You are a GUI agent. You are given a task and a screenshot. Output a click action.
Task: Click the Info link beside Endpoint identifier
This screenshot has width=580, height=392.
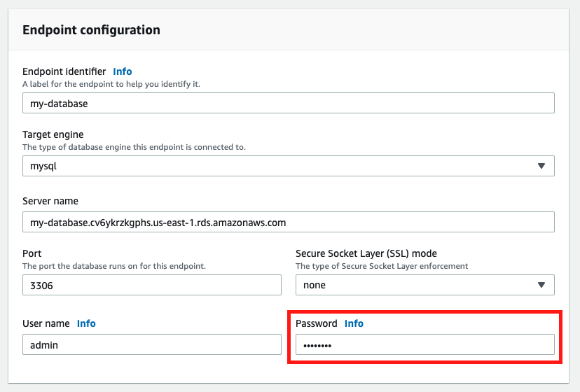[122, 71]
